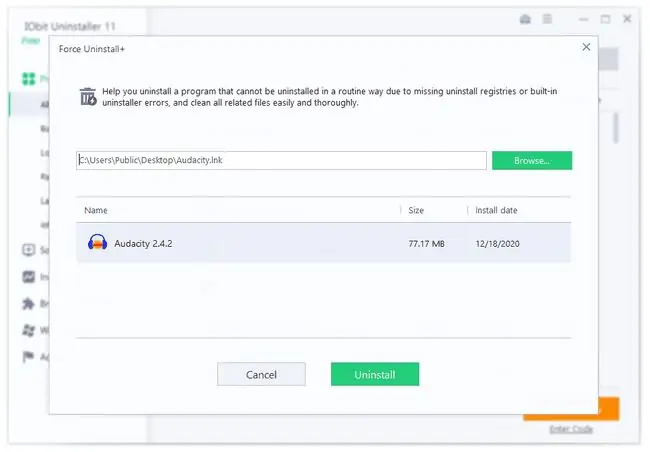Sort list by the Name column header
Screen dimensions: 650x452
[96, 210]
